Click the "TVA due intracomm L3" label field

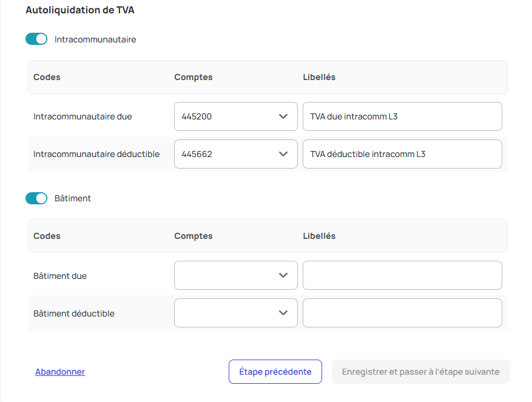click(x=402, y=116)
